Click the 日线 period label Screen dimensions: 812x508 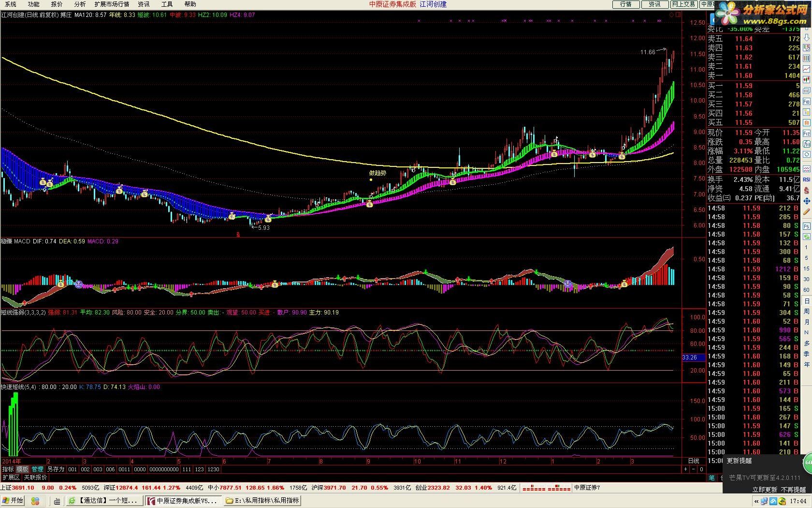pos(693,461)
